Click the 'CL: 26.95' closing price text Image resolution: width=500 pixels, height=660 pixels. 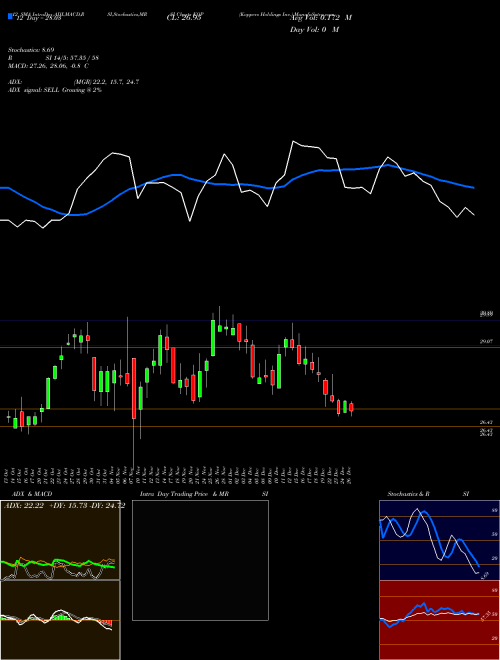click(x=184, y=18)
